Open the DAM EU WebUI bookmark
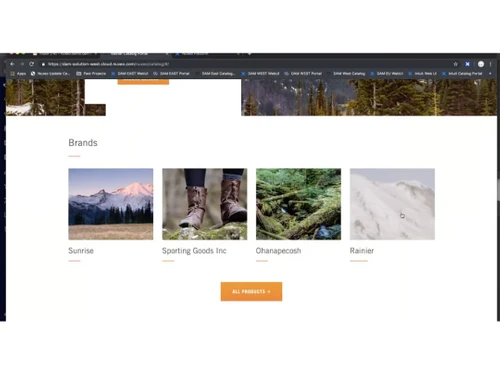The image size is (500, 375). tap(387, 73)
